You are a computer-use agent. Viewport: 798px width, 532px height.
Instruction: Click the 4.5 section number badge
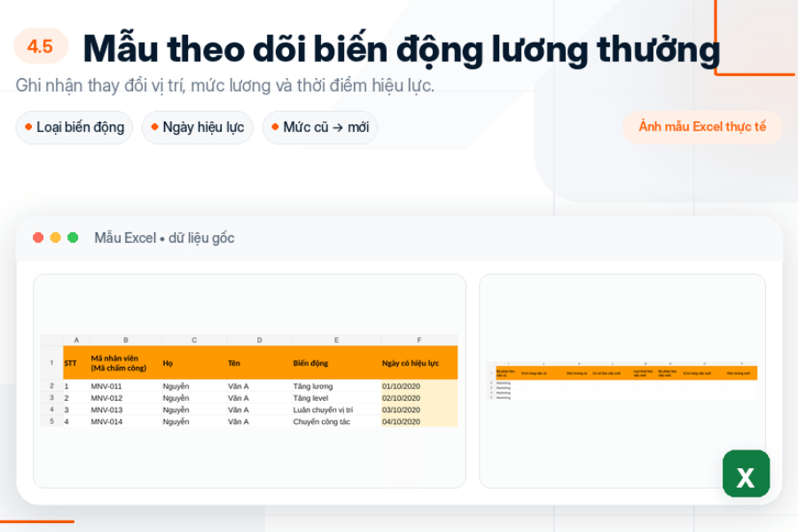point(40,46)
